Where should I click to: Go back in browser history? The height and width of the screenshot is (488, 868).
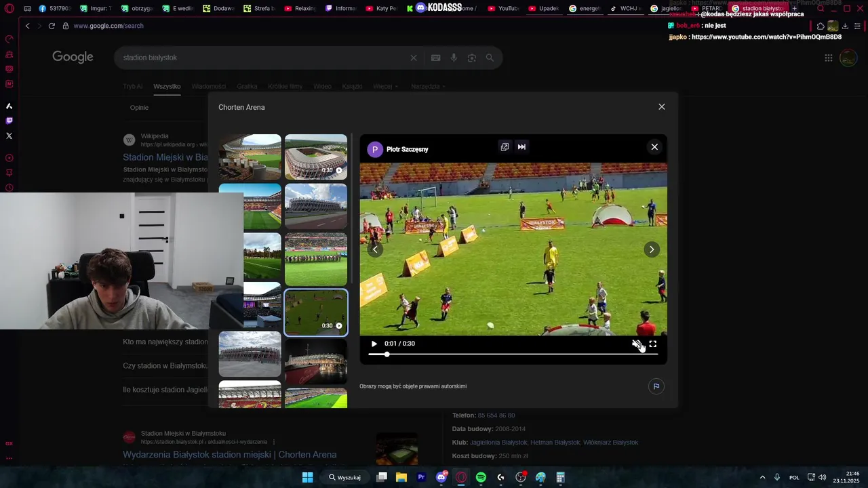pos(27,26)
